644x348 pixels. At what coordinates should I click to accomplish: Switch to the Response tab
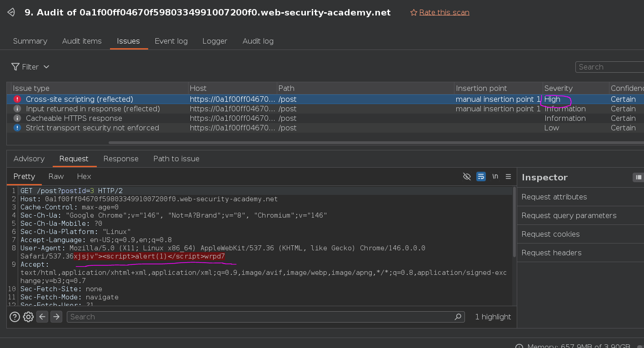(x=121, y=159)
